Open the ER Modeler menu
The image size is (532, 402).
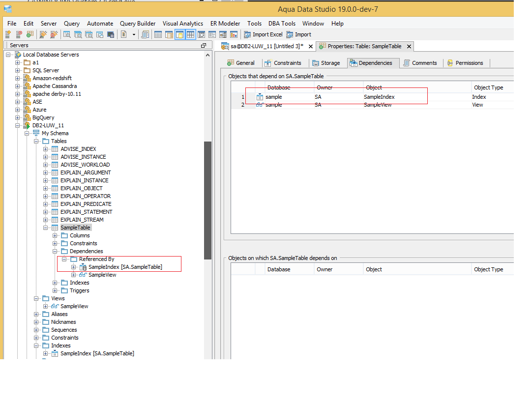click(225, 24)
